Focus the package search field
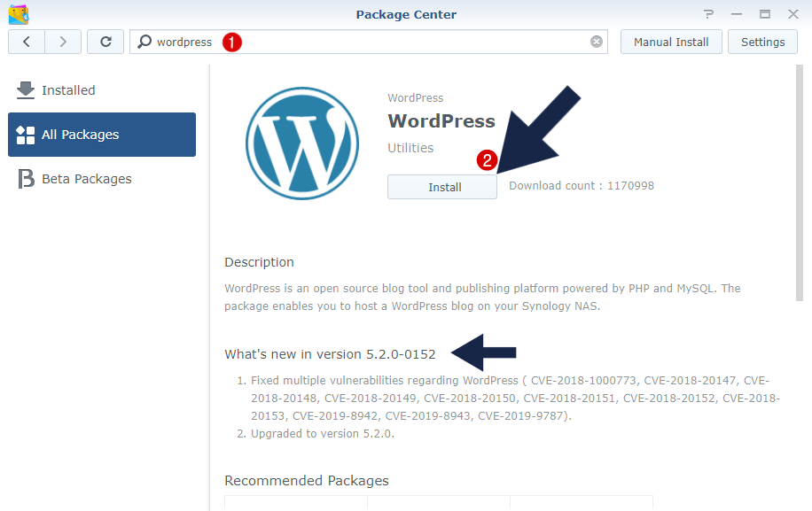This screenshot has height=511, width=812. (369, 42)
